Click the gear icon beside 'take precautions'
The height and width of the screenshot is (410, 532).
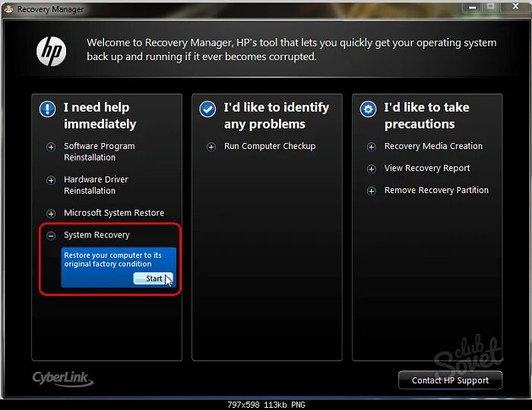coord(368,109)
